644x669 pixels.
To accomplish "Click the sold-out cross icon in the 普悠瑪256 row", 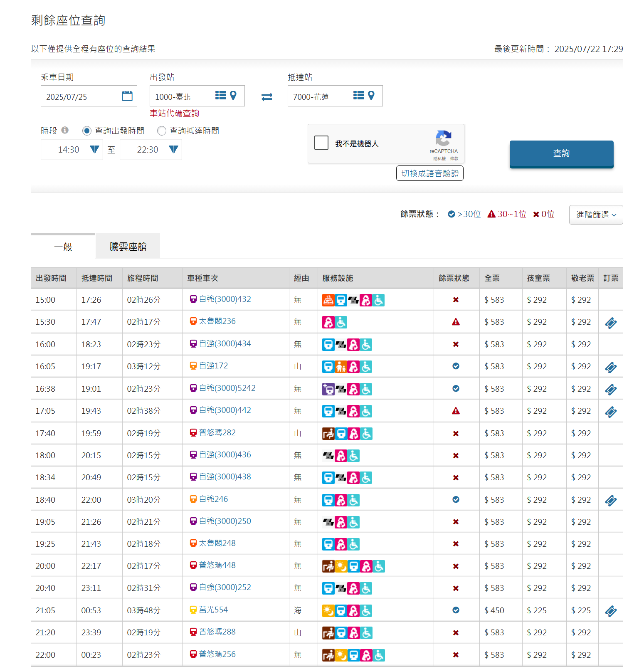I will [456, 655].
